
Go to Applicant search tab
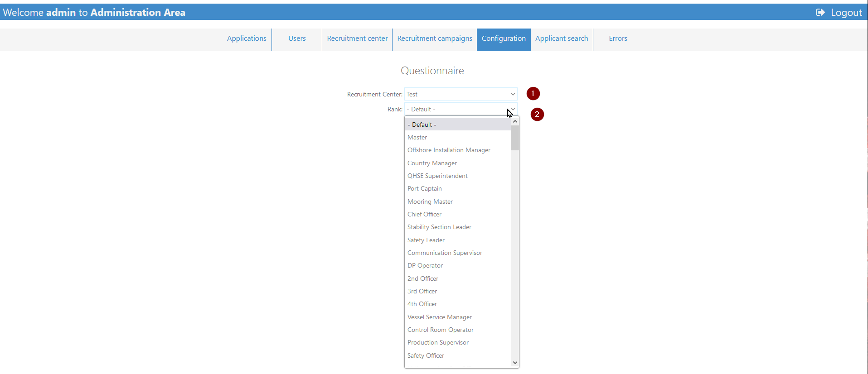(x=562, y=38)
